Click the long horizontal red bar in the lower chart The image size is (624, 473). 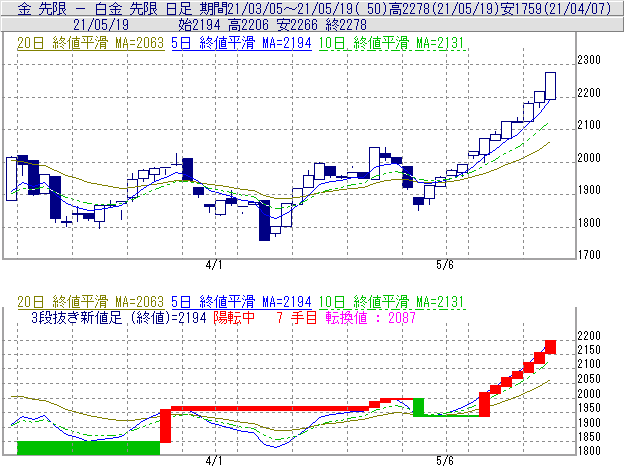pyautogui.click(x=270, y=409)
